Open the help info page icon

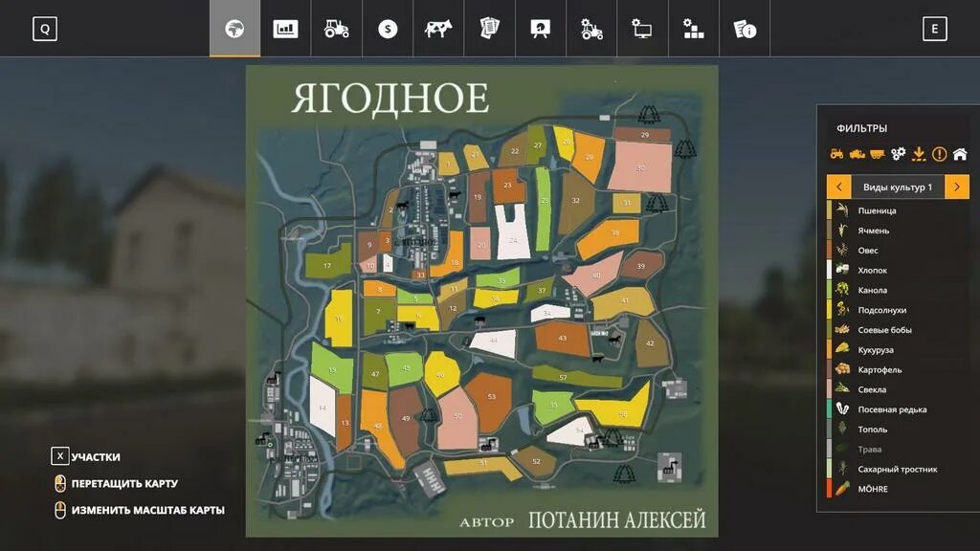click(745, 29)
